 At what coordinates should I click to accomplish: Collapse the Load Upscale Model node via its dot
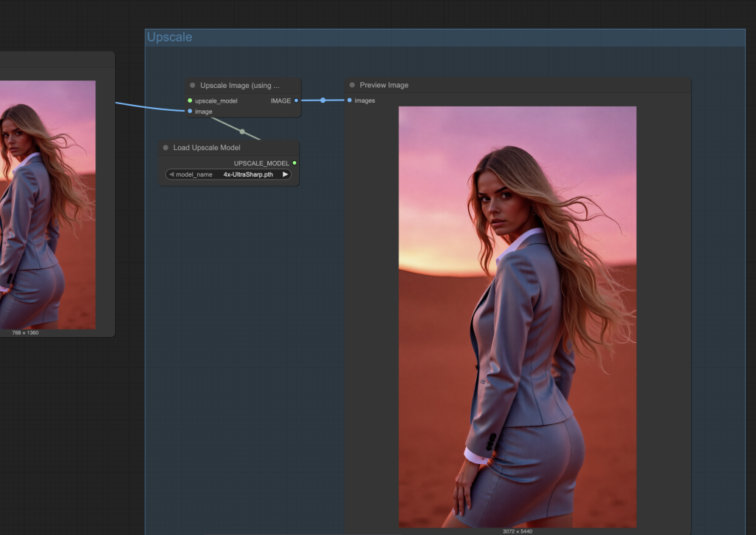point(165,148)
